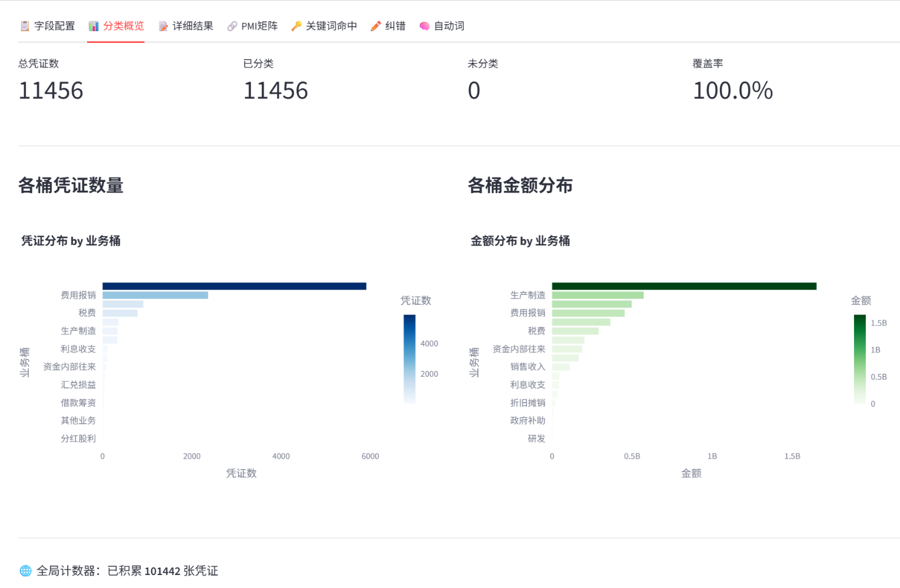
Task: Click the 费用报销 bar in the green amount chart
Action: [588, 313]
